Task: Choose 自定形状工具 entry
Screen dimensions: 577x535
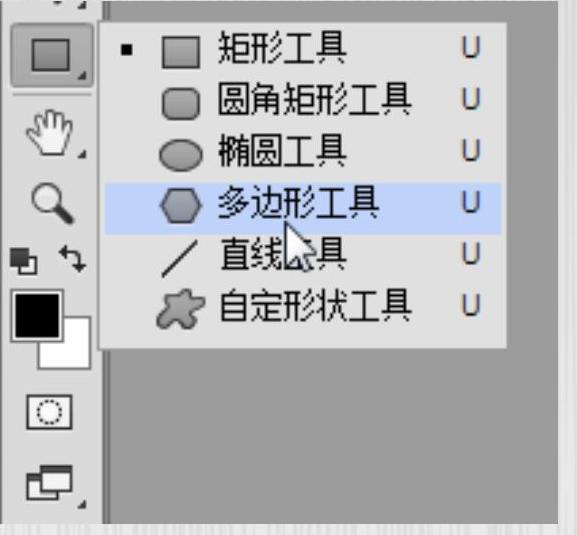Action: [x=302, y=309]
